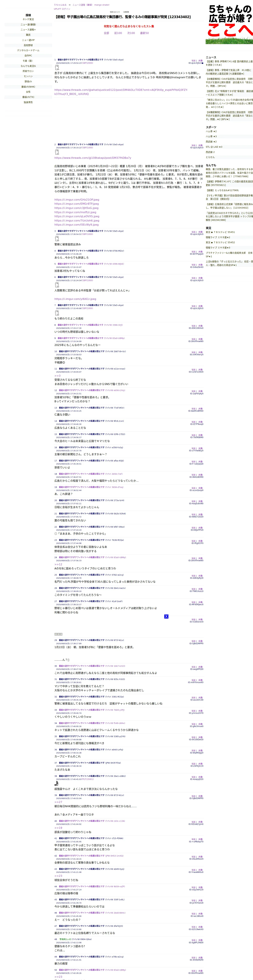Open sports thread 西武線 2
Image resolution: width=253 pixels, height=980 pixels.
coord(210,152)
